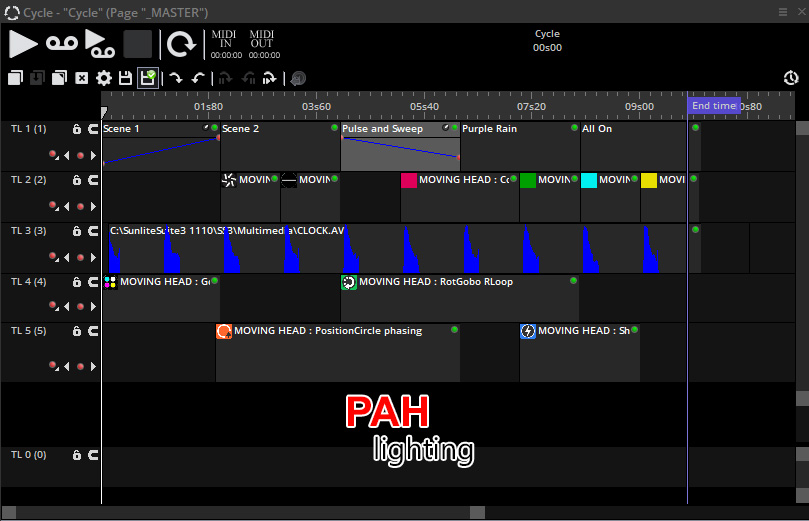Select the Purple Rain scene block
This screenshot has height=521, width=809.
coord(520,146)
